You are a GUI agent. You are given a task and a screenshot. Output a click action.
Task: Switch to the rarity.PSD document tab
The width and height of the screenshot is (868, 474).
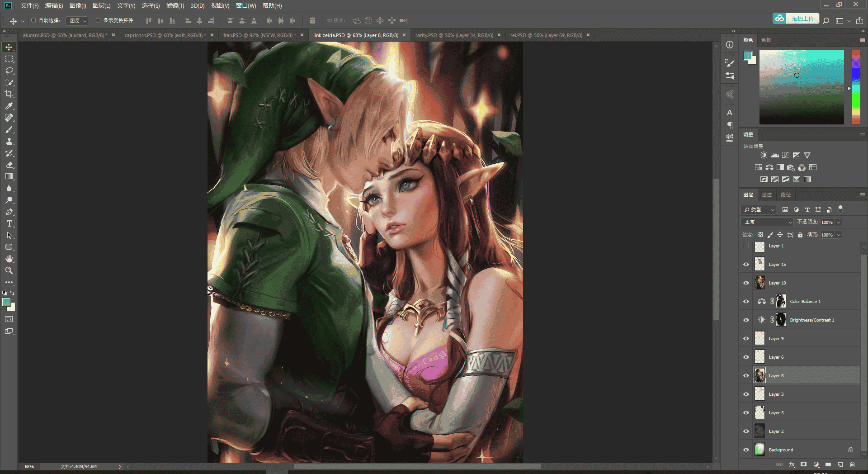(x=454, y=35)
